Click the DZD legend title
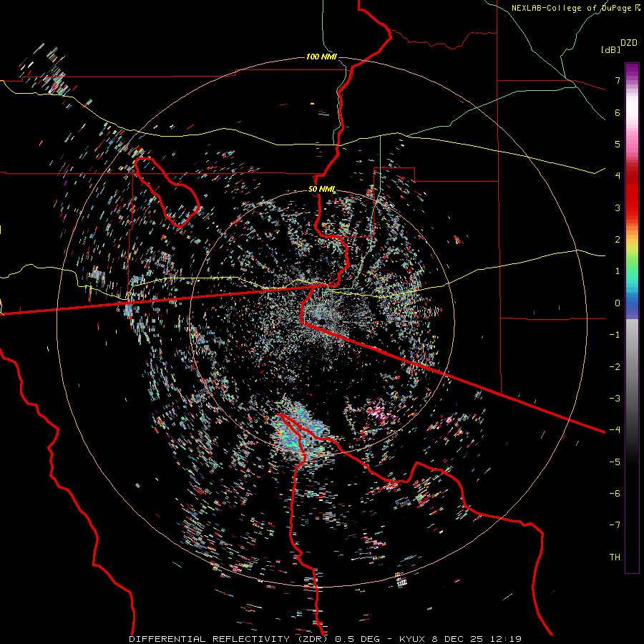This screenshot has height=644, width=644. (x=629, y=43)
